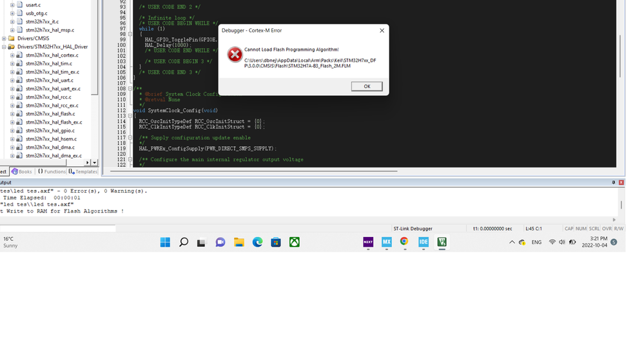Image resolution: width=644 pixels, height=362 pixels.
Task: Open the Windows Start menu
Action: tap(165, 242)
